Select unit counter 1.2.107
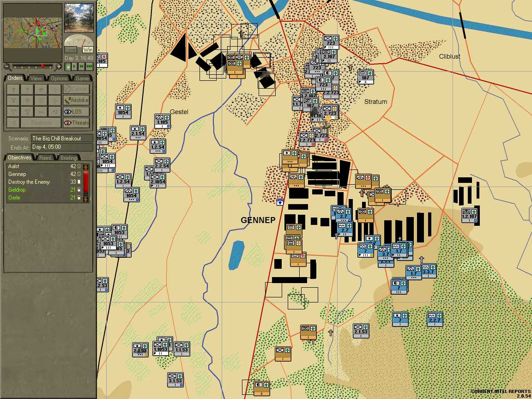 [x=470, y=215]
